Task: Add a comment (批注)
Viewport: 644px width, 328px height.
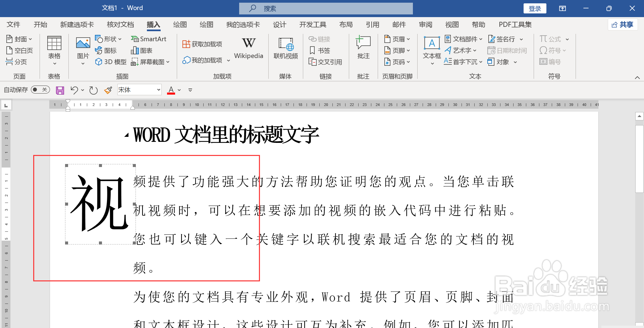Action: click(x=363, y=48)
